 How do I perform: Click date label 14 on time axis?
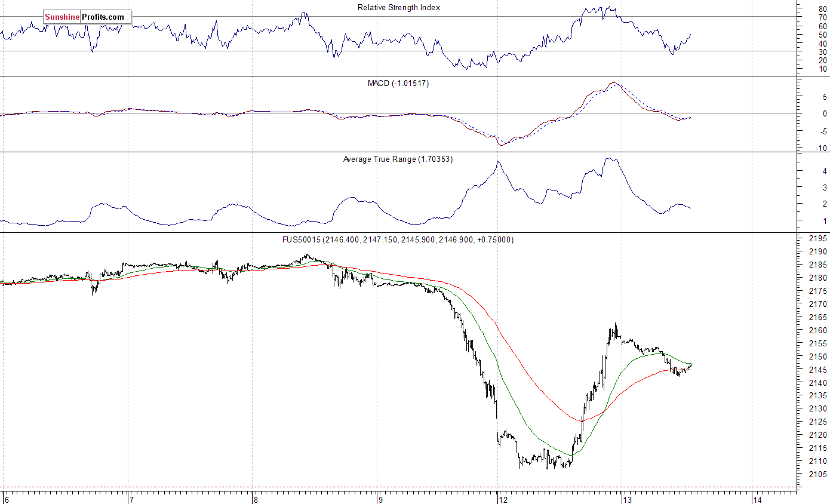[x=758, y=499]
